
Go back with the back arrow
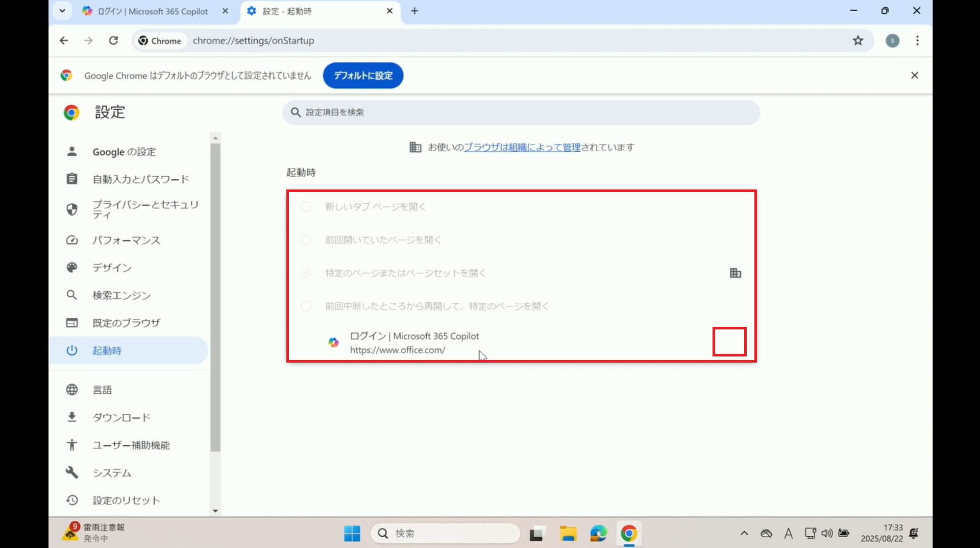(64, 40)
